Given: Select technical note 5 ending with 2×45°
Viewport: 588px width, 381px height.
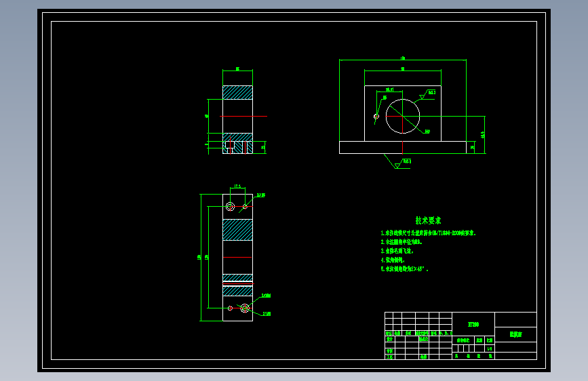Looking at the screenshot, I should click(x=404, y=269).
